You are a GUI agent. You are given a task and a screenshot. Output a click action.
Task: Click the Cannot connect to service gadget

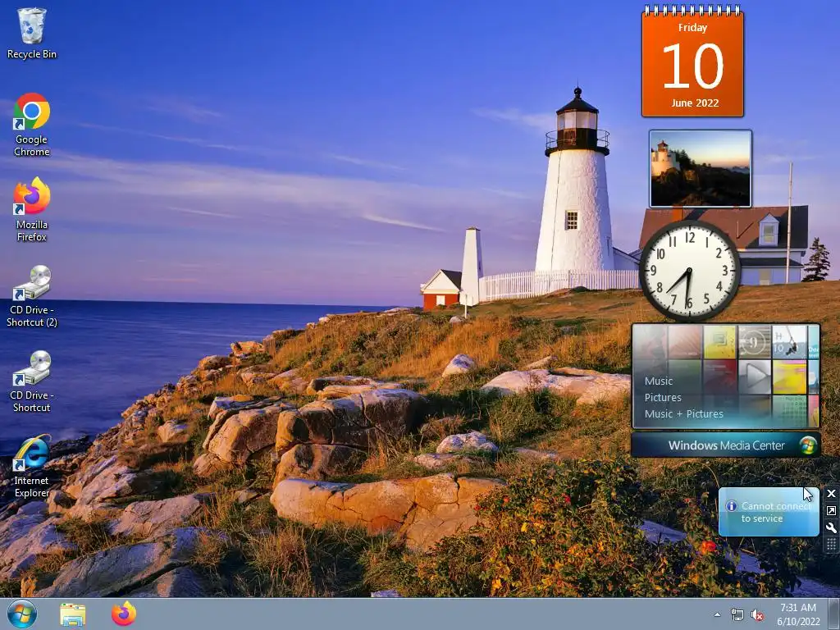point(769,512)
